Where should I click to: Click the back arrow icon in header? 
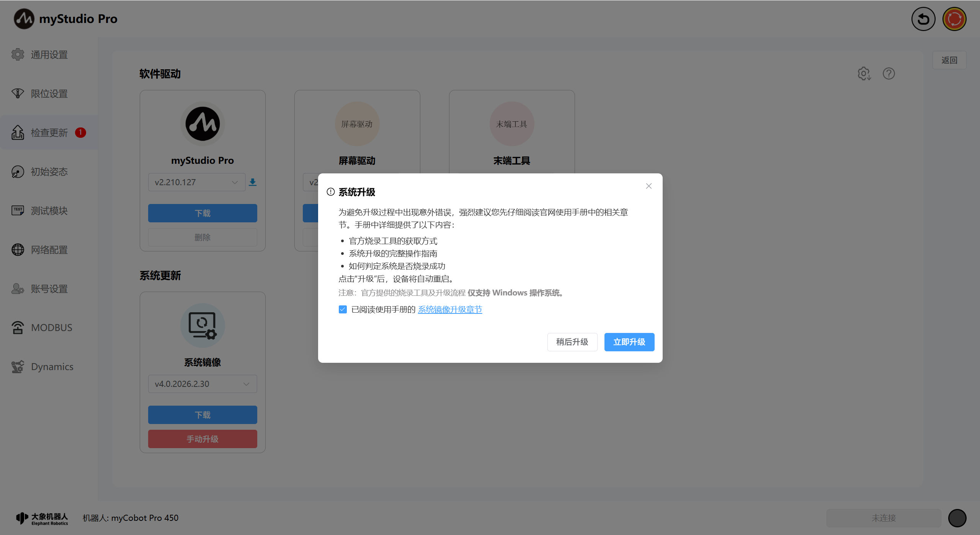pyautogui.click(x=923, y=19)
